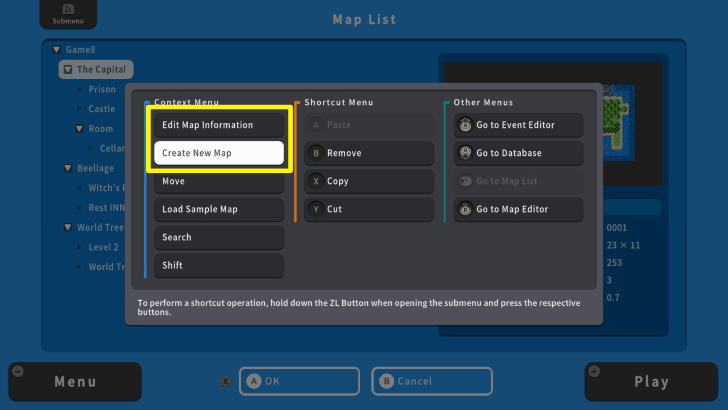Screen dimensions: 728x410
Task: Click the Map List screen title
Action: [x=364, y=19]
